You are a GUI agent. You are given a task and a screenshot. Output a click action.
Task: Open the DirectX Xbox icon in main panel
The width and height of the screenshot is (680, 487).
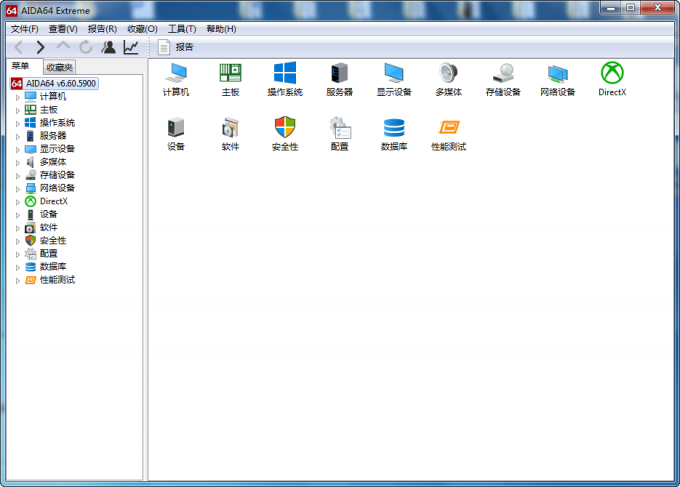click(612, 74)
